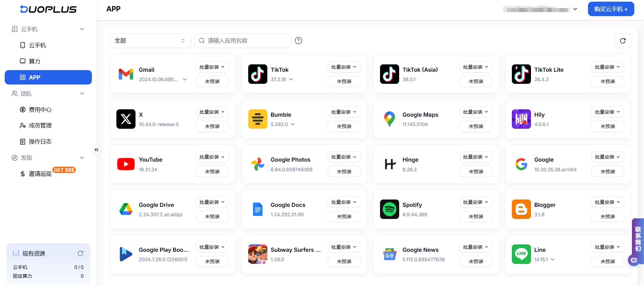
Task: Click the Google Play Books app icon
Action: click(126, 254)
